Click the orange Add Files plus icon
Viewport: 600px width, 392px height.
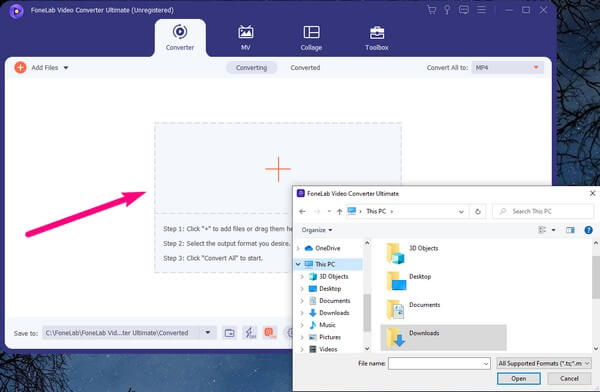click(20, 68)
